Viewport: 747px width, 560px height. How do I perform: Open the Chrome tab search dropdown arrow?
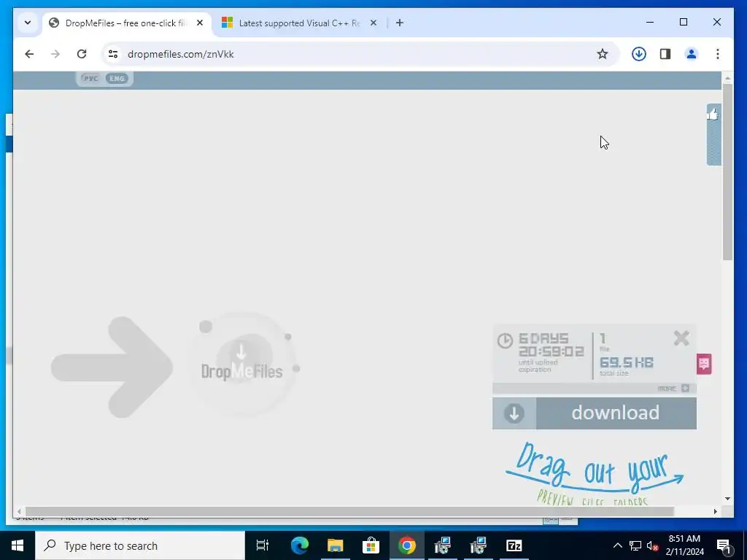tap(28, 23)
